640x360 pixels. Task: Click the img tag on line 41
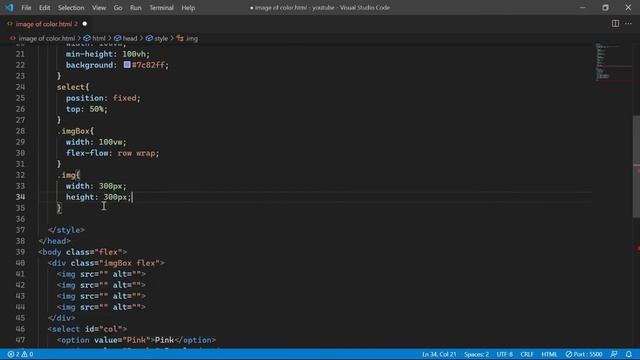pos(101,274)
